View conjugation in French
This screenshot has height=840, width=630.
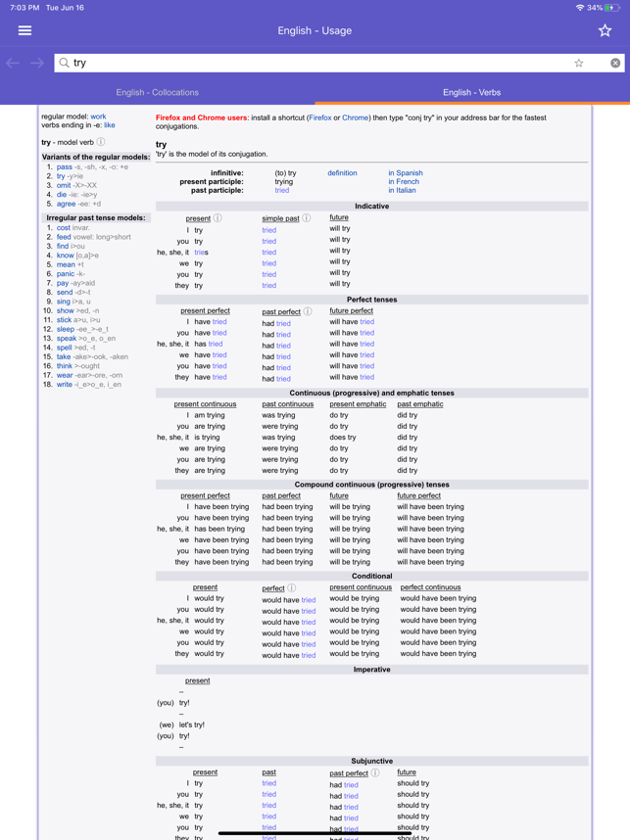pos(404,181)
